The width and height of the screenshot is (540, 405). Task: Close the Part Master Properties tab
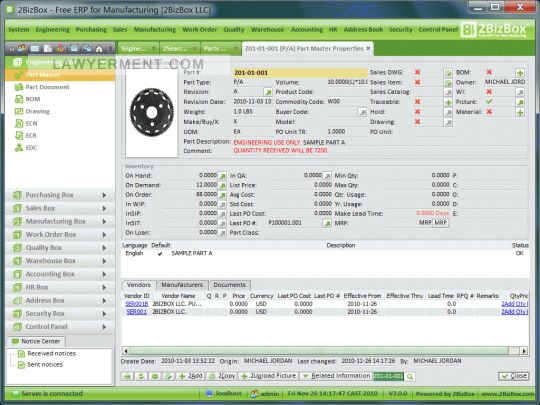(x=368, y=49)
